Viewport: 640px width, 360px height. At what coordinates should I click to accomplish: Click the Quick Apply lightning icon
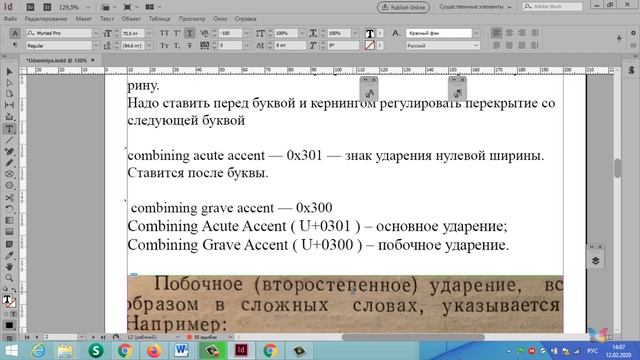coord(620,38)
